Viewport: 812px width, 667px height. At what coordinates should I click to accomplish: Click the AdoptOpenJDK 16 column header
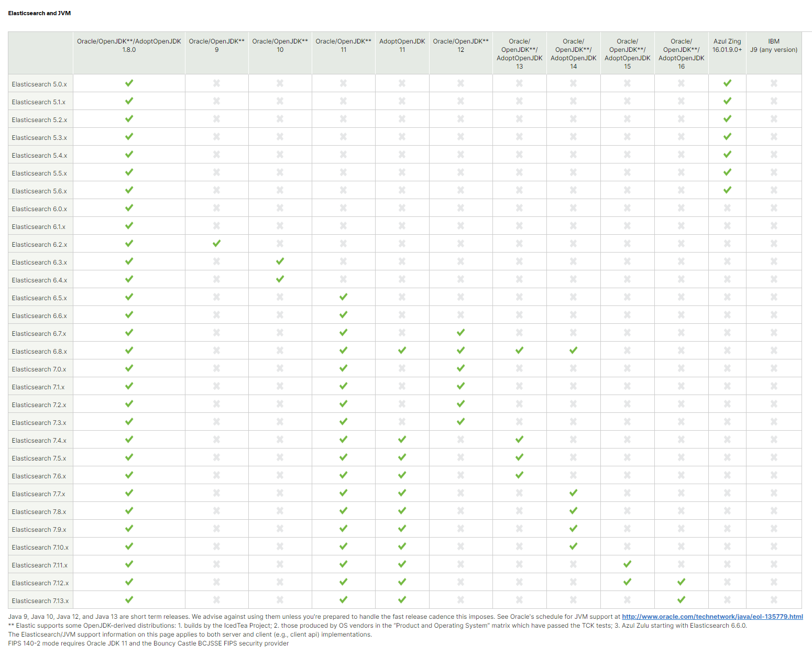pyautogui.click(x=681, y=54)
